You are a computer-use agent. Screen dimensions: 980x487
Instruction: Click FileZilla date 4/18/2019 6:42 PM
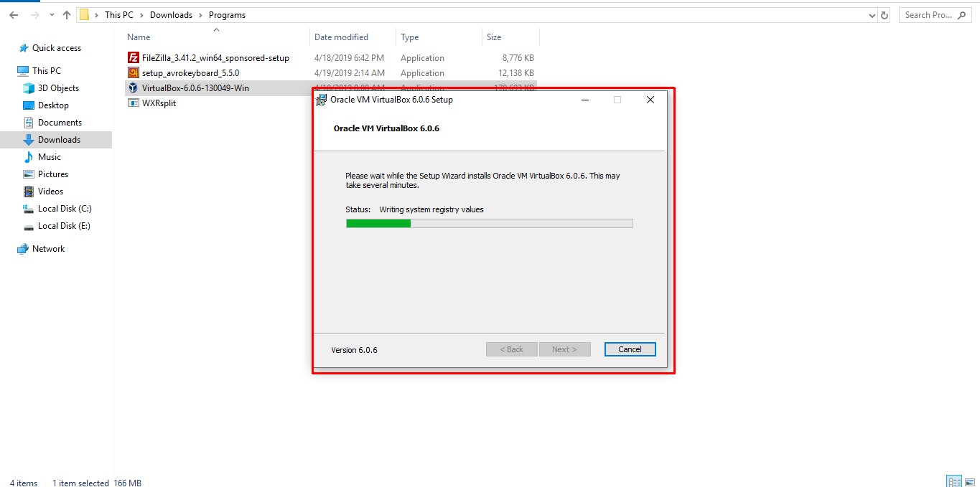(349, 58)
